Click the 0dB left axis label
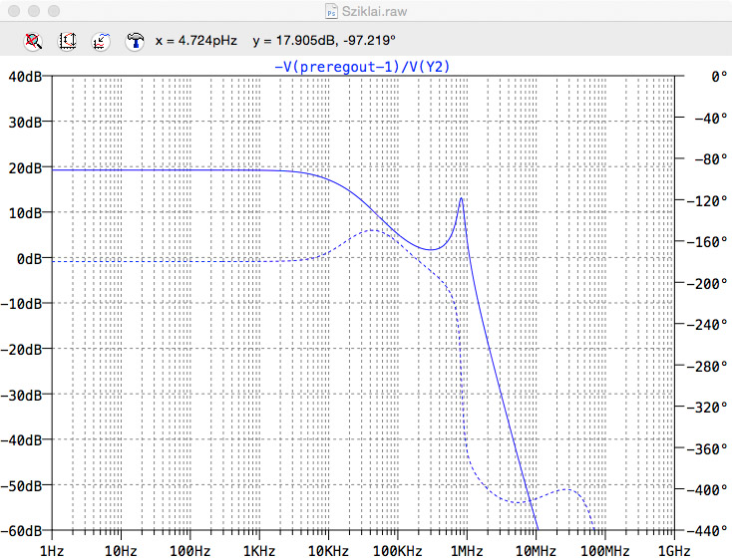 coord(29,259)
